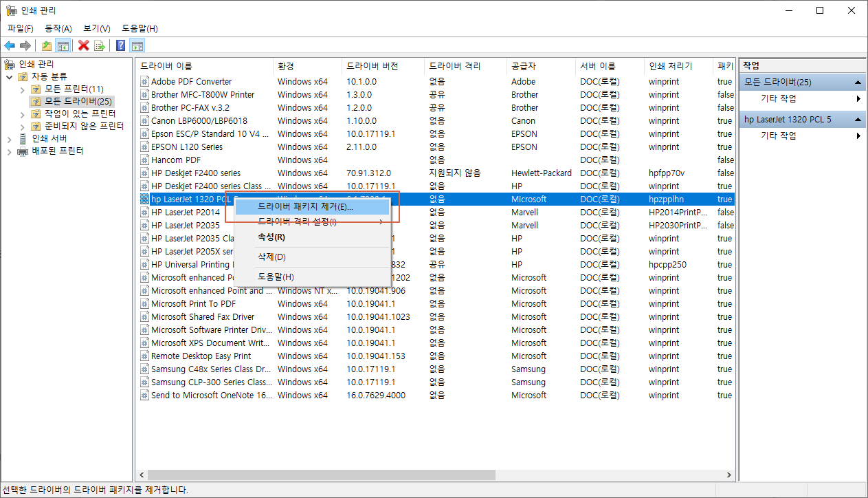Viewport: 868px width, 498px height.
Task: Open 드라이버 격리 설정(I) submenu
Action: [x=313, y=221]
